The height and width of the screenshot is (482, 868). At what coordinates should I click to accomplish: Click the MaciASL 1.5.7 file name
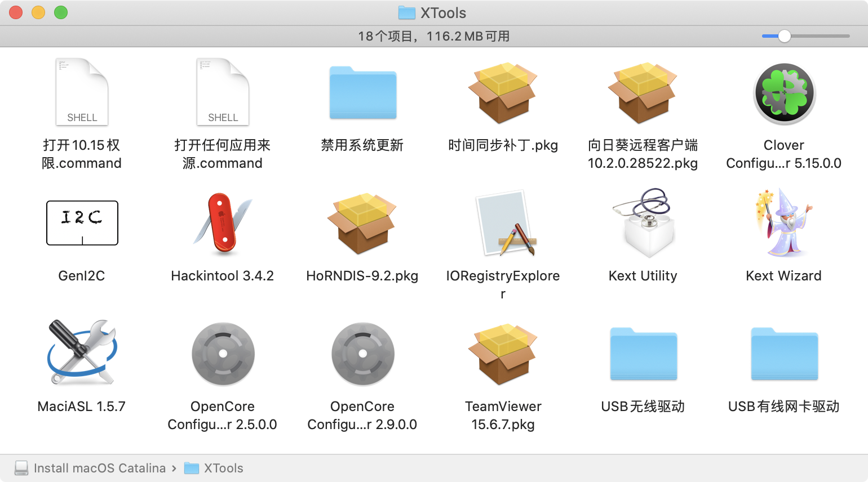(82, 407)
